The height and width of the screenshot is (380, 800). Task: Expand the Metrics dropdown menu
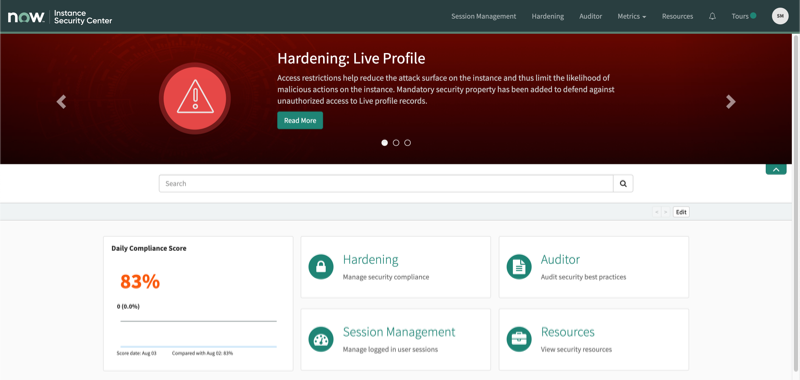[632, 16]
